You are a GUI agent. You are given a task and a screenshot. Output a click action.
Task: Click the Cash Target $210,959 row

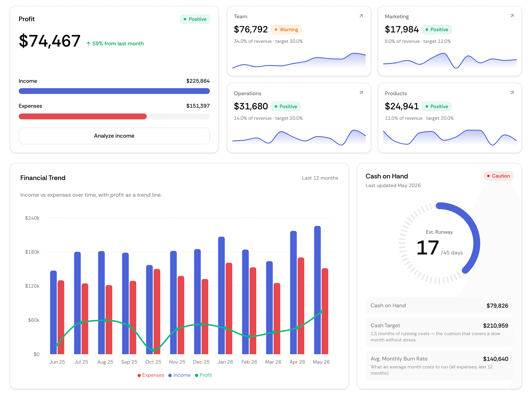pyautogui.click(x=439, y=332)
